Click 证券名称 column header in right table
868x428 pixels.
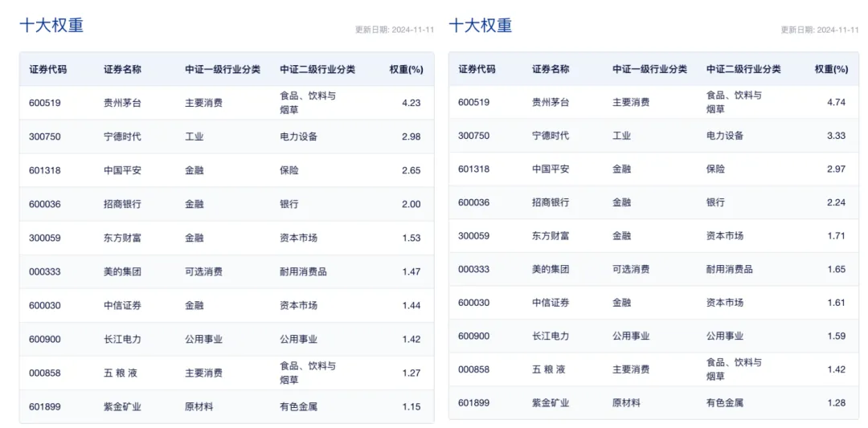551,69
